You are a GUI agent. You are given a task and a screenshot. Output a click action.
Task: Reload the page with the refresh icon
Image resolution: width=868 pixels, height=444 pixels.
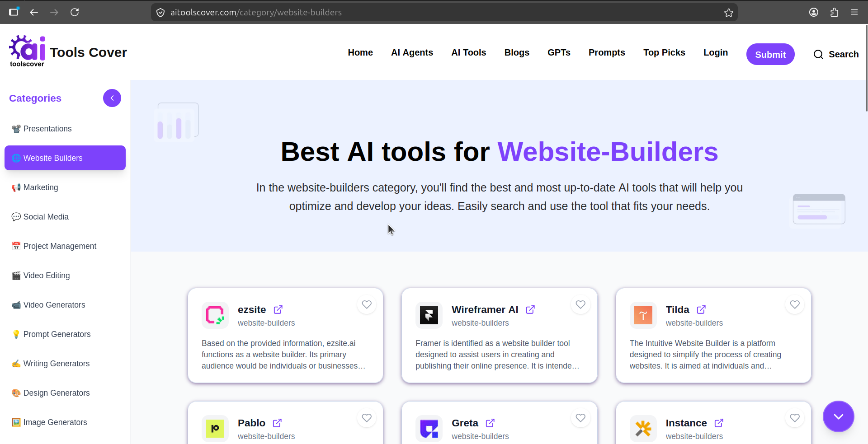pyautogui.click(x=75, y=12)
